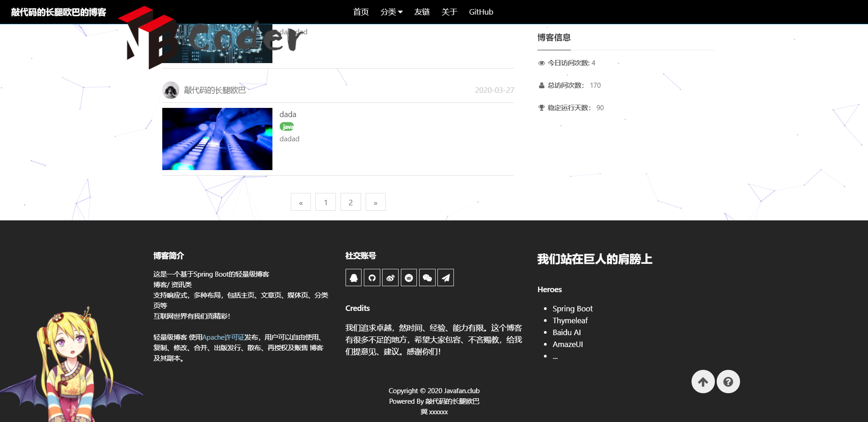Click the 冀 xxxxxx registration text
Image resolution: width=868 pixels, height=422 pixels.
coord(434,412)
